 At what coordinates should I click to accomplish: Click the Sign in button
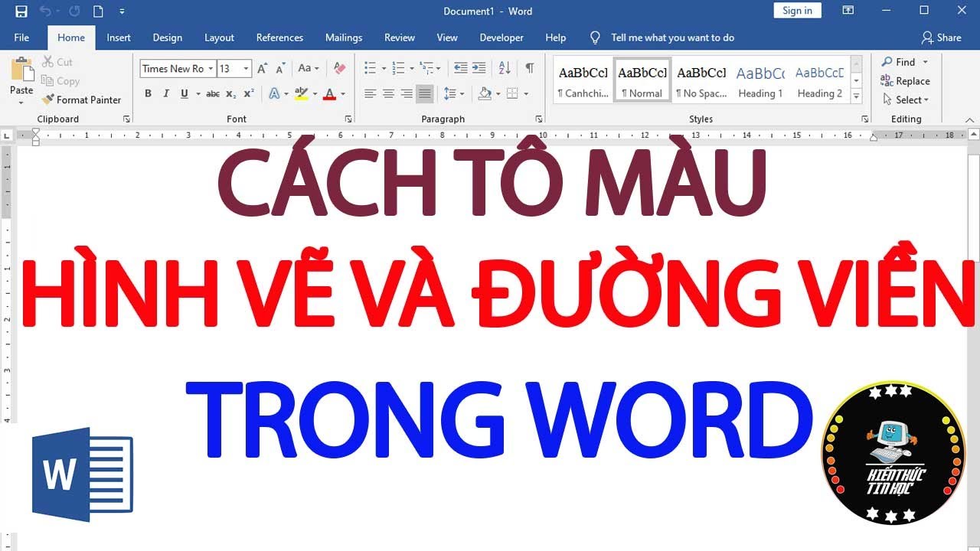[x=797, y=11]
